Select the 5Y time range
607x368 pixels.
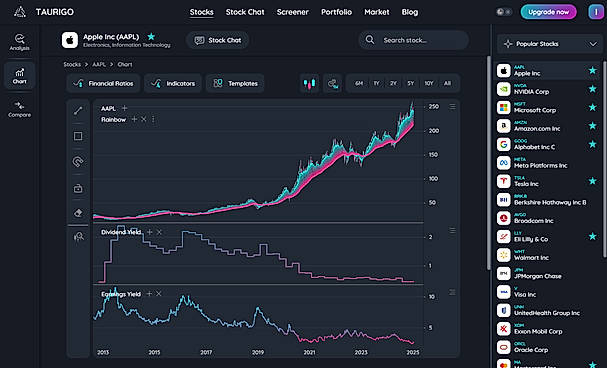pyautogui.click(x=410, y=84)
